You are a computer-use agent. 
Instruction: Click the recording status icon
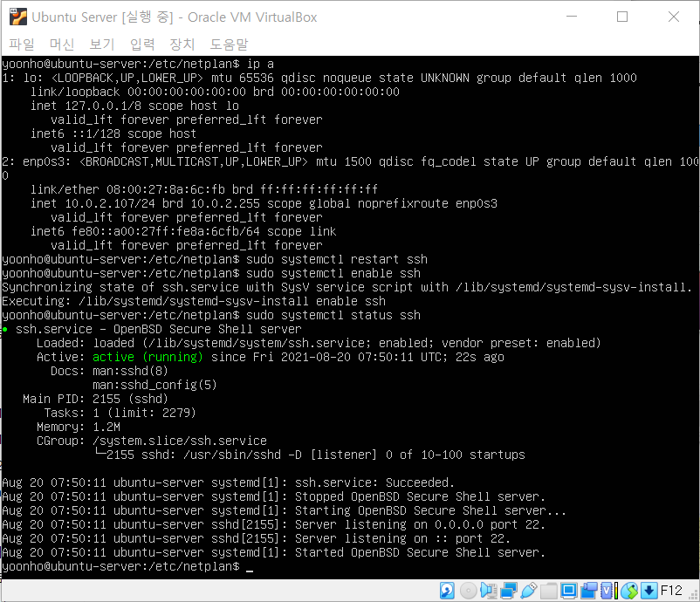(x=589, y=591)
